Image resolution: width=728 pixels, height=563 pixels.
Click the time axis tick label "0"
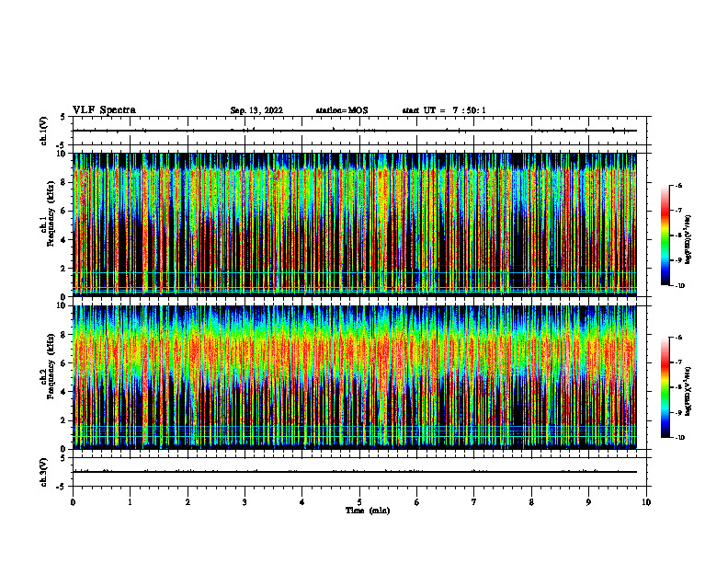click(73, 502)
